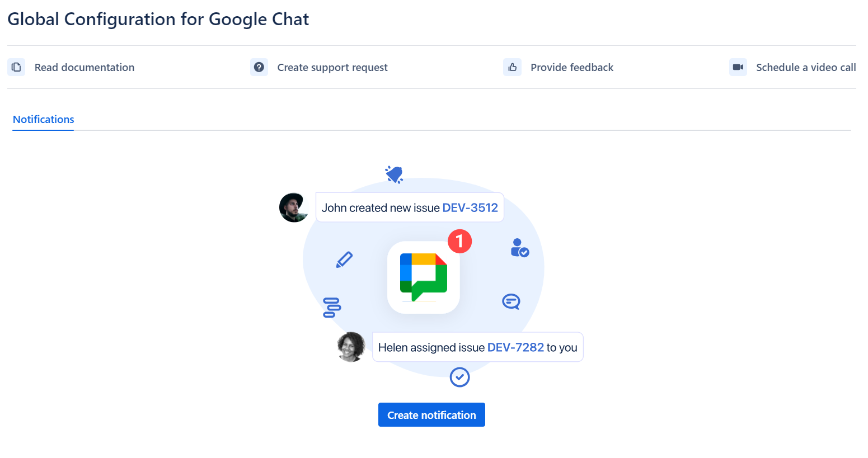Click Helen's avatar photo
This screenshot has height=458, width=868.
[x=351, y=347]
